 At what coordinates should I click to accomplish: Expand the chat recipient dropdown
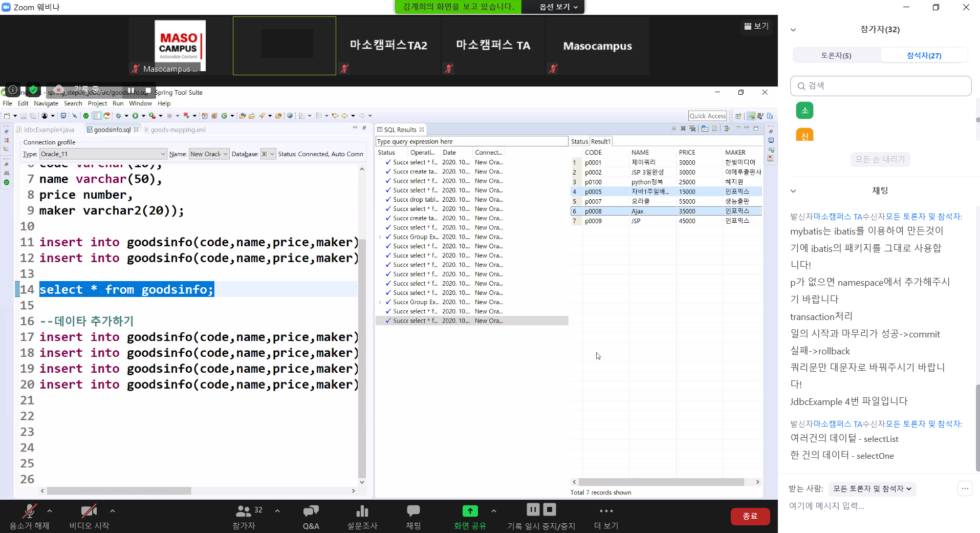click(872, 489)
